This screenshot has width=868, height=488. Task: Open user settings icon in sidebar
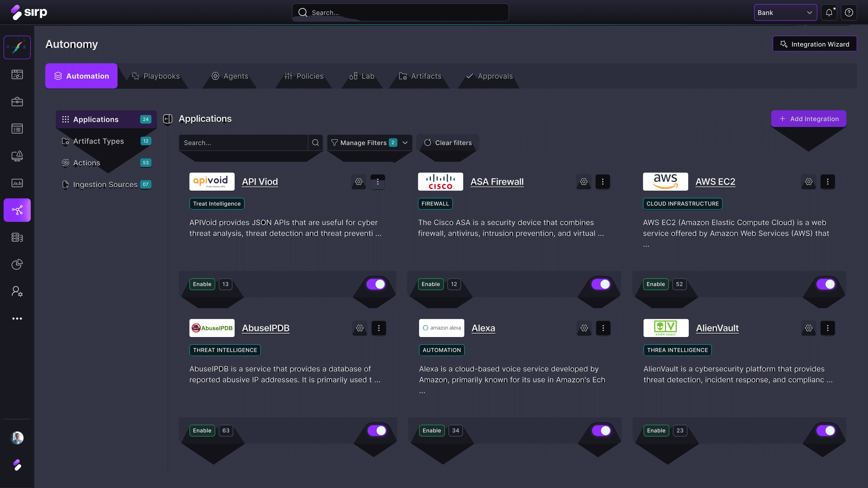(17, 291)
